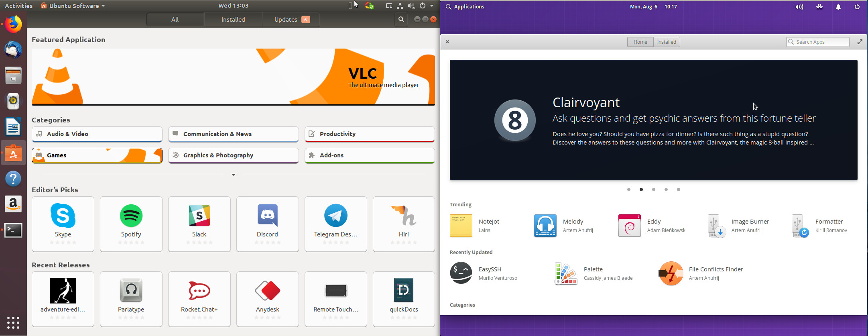868x336 pixels.
Task: Switch to Installed tab in Ubuntu Software
Action: click(233, 19)
